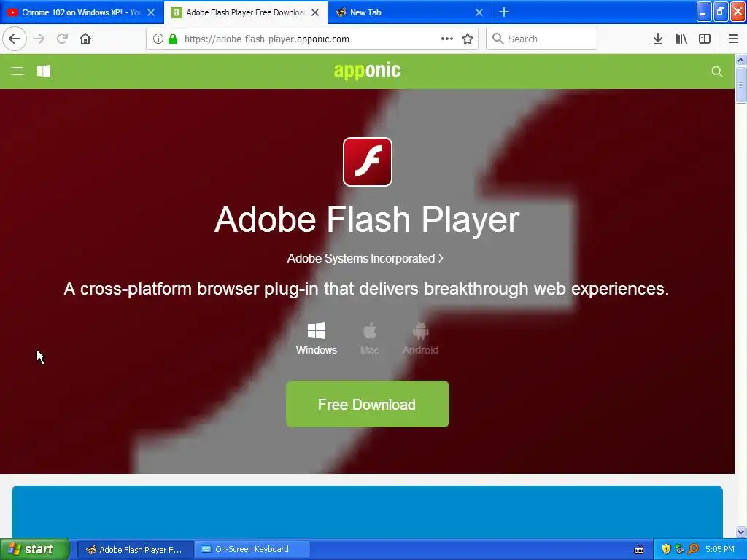
Task: Close the New Tab tab
Action: coord(479,12)
